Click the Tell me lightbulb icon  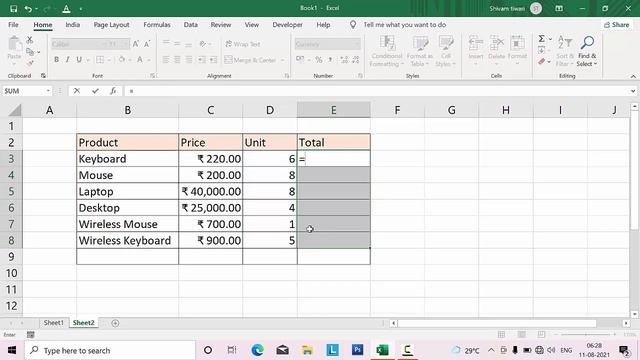coord(353,25)
